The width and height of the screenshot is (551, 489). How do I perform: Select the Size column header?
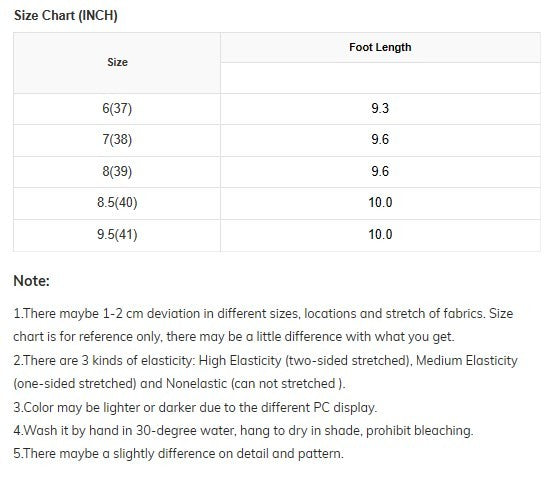tap(117, 63)
